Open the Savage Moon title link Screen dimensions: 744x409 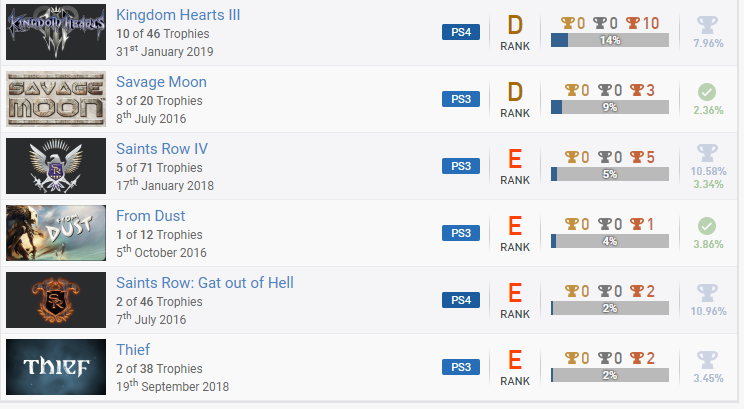[161, 82]
